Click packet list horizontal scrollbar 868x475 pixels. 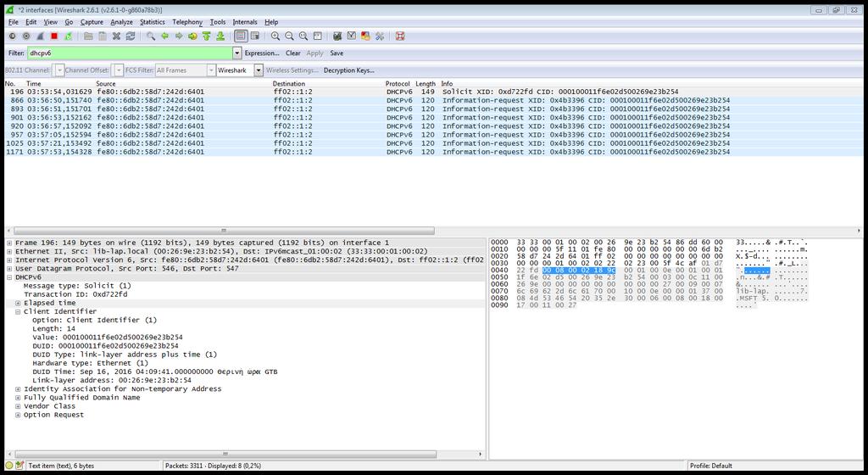pyautogui.click(x=224, y=231)
